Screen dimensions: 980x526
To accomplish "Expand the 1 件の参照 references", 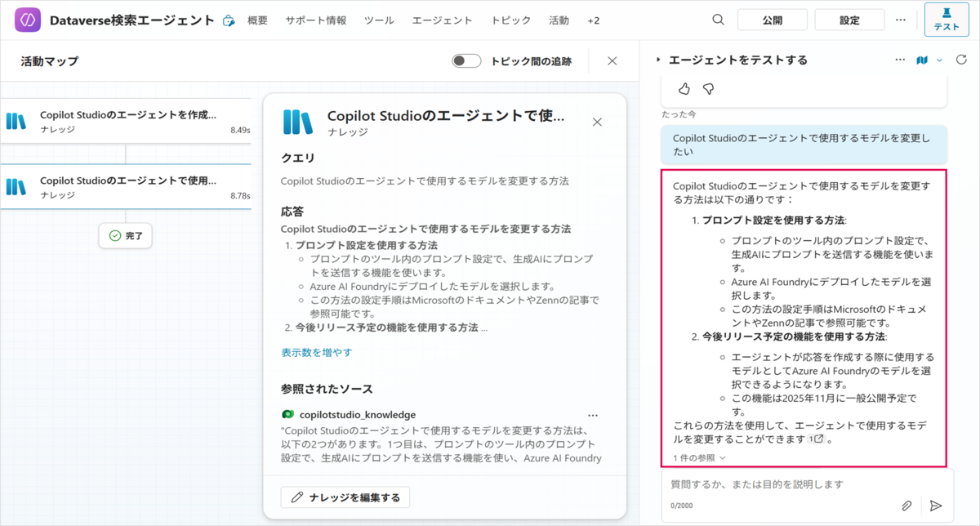I will (x=699, y=458).
